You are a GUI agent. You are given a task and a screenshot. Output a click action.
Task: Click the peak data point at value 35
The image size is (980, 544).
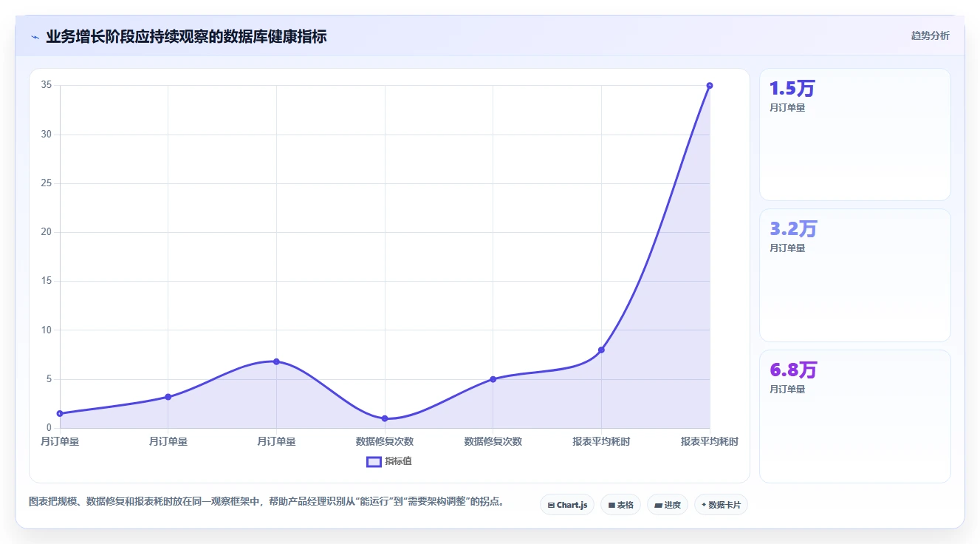(710, 86)
